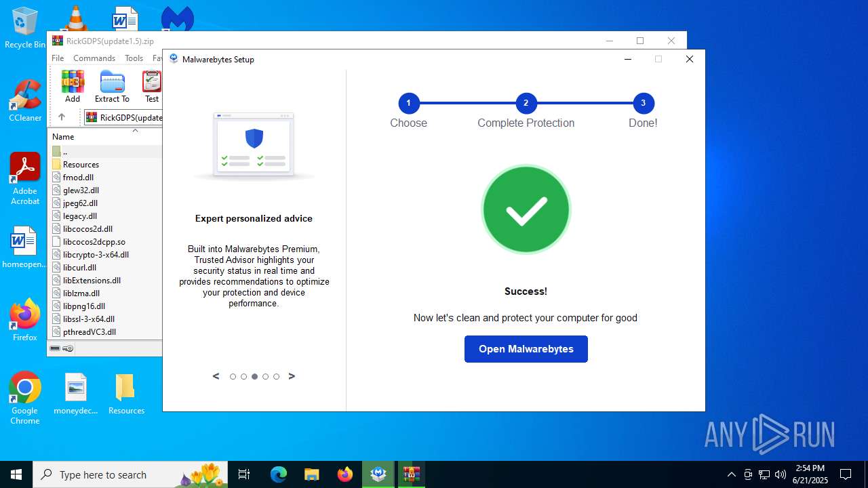This screenshot has width=868, height=488.
Task: Go to previous carousel slide arrow
Action: point(216,376)
